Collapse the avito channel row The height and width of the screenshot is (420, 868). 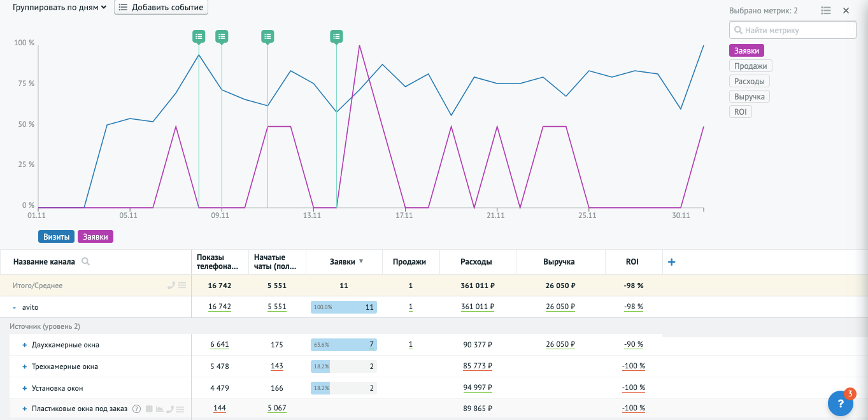14,307
